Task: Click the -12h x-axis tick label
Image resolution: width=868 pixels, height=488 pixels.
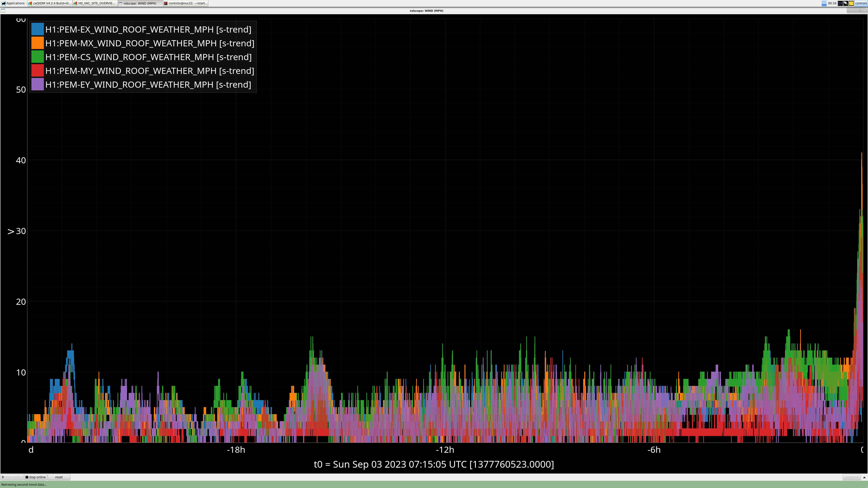Action: (445, 450)
